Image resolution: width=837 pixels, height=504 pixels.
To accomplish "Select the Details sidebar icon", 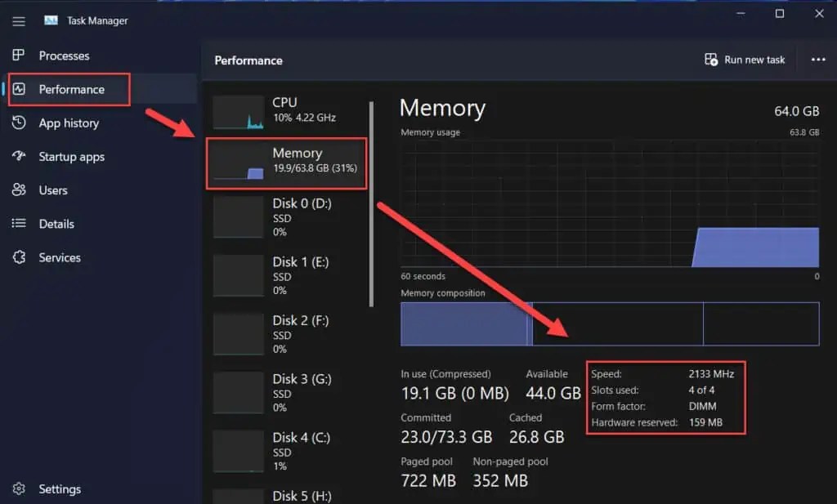I will click(18, 223).
